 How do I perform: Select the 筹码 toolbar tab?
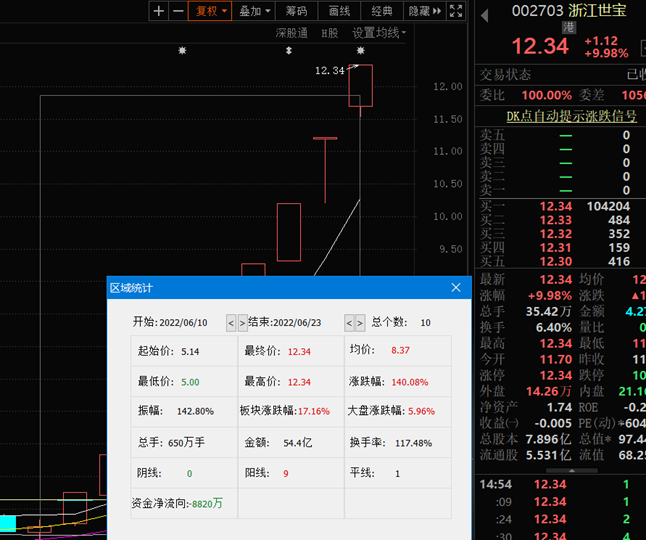(x=297, y=11)
